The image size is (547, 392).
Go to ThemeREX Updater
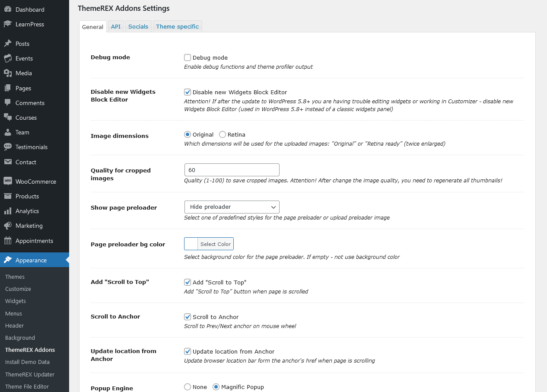pyautogui.click(x=30, y=374)
